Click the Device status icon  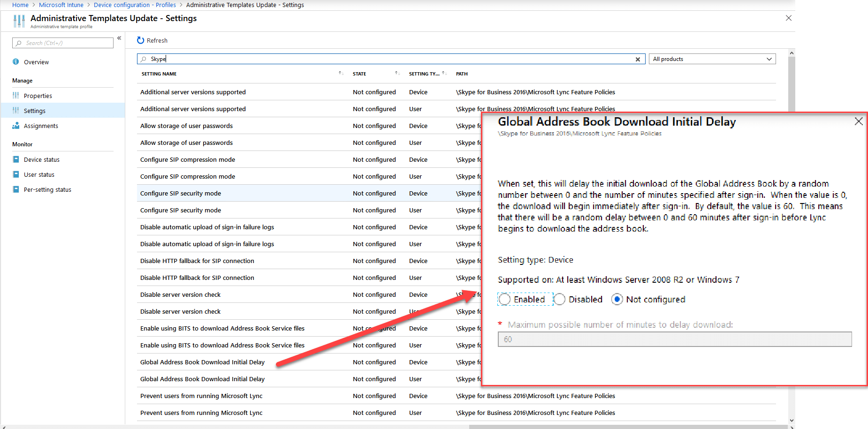point(16,159)
